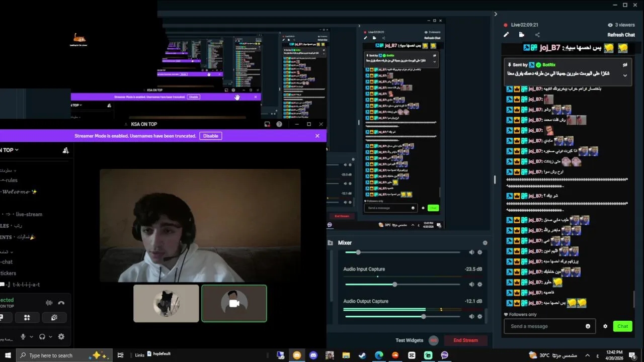The width and height of the screenshot is (644, 362).
Task: Toggle Discord noise suppression icon
Action: coord(49,303)
